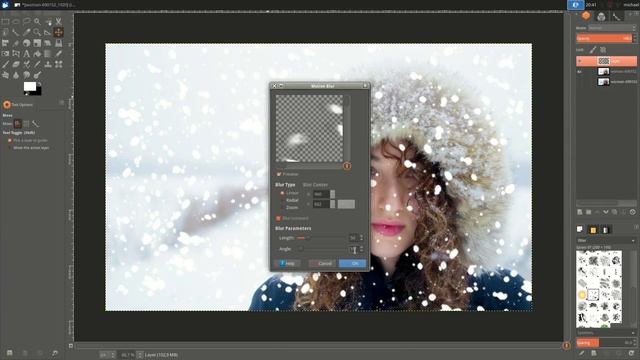640x360 pixels.
Task: Pick the Color Picker tool
Action: [27, 32]
